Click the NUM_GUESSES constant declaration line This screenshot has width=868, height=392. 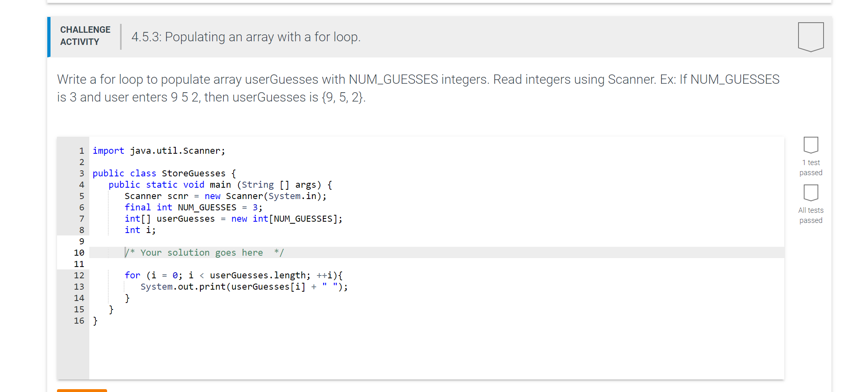click(193, 207)
